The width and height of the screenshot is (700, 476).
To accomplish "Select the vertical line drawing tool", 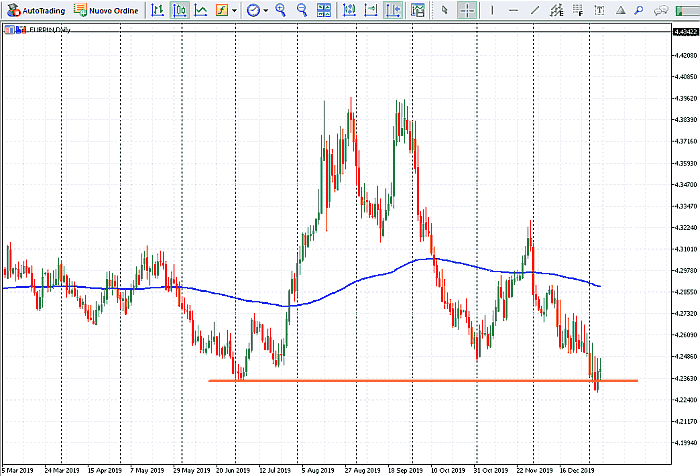I will coord(491,10).
